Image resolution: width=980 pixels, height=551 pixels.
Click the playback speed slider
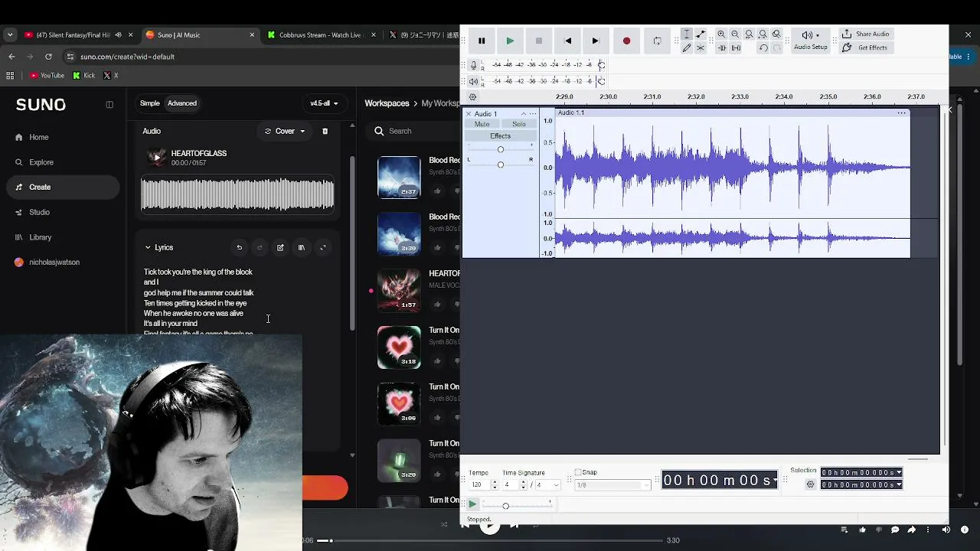[x=517, y=505]
